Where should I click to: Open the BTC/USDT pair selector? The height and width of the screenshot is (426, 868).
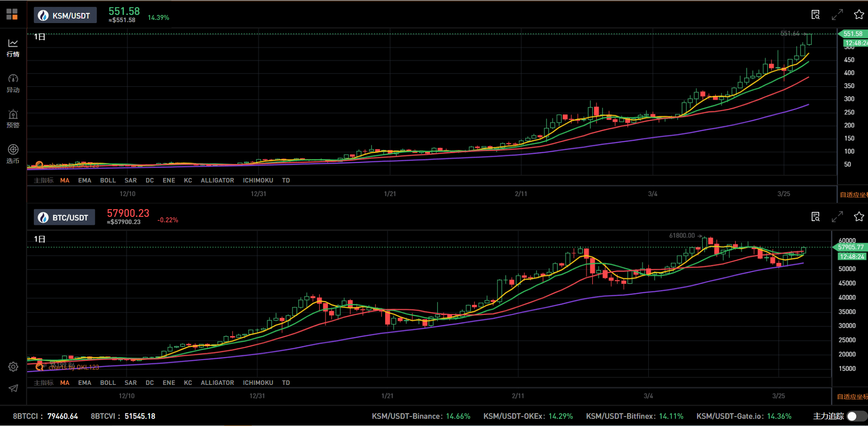coord(64,217)
